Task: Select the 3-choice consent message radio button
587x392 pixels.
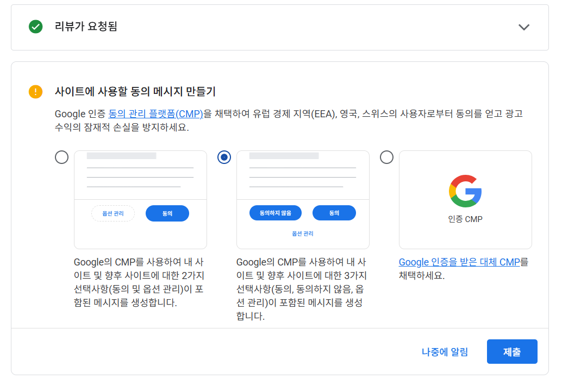Action: click(x=224, y=157)
